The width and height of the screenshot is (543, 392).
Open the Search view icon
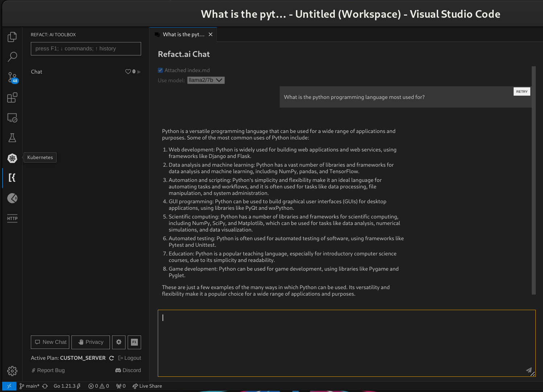pos(12,57)
